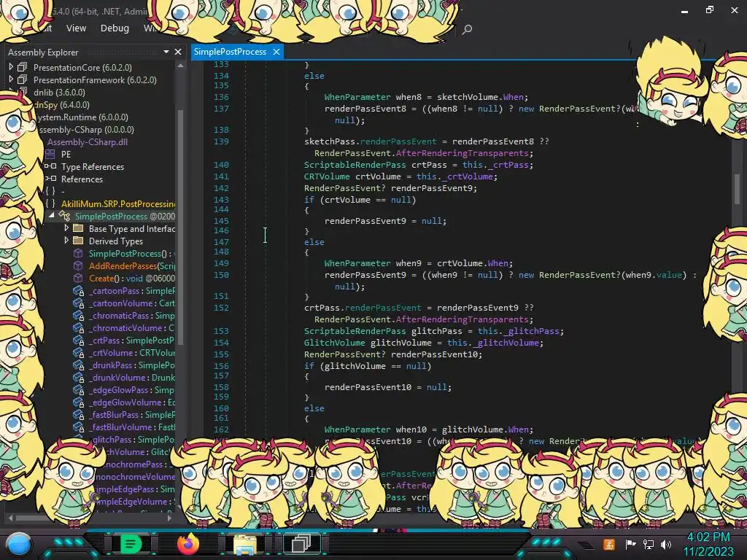This screenshot has height=560, width=747.
Task: Click the volume speaker tray icon
Action: click(x=666, y=544)
